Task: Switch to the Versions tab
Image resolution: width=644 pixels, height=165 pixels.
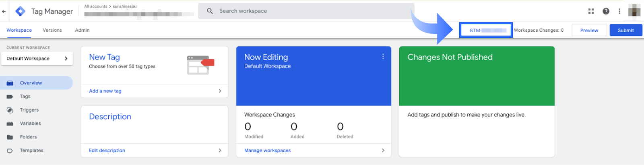Action: (x=52, y=30)
